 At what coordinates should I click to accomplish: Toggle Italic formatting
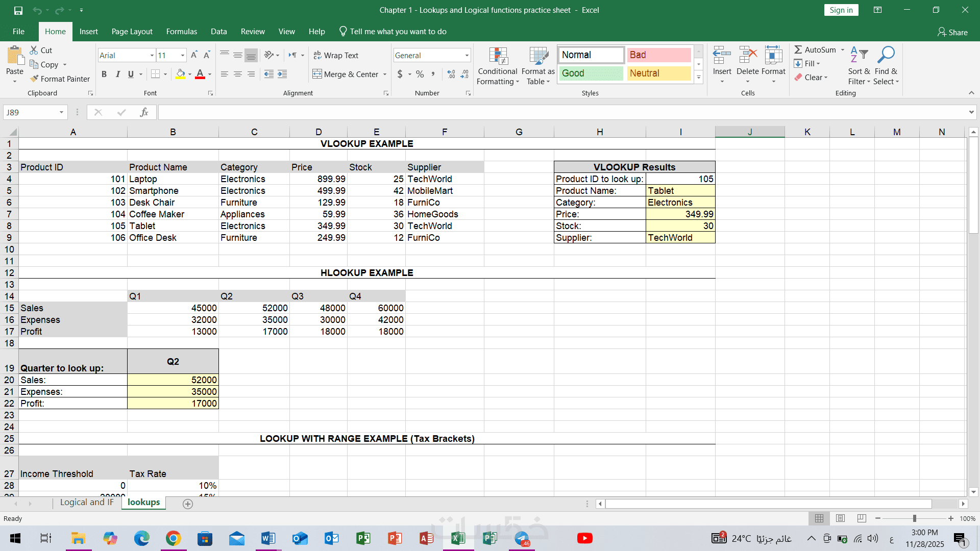(x=117, y=74)
